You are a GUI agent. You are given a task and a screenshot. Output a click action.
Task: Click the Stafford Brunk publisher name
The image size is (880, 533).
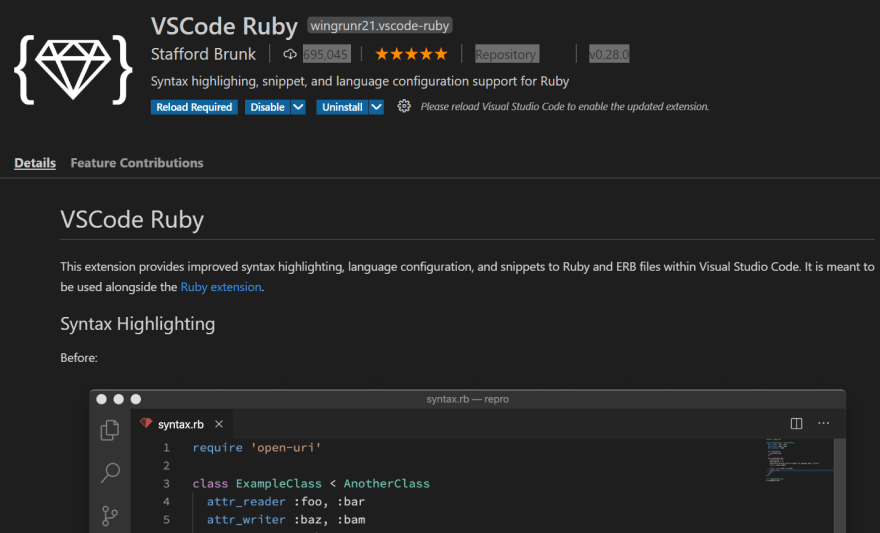(203, 54)
